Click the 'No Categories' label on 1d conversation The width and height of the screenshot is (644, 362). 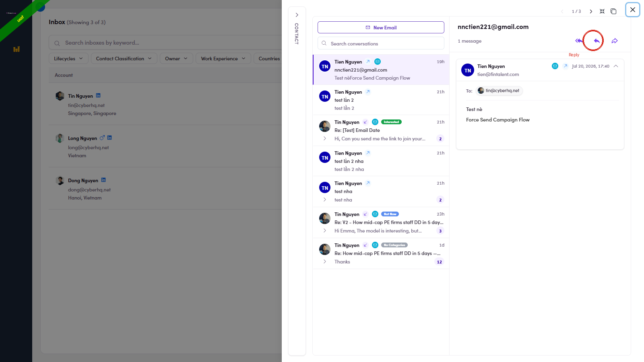(x=394, y=245)
